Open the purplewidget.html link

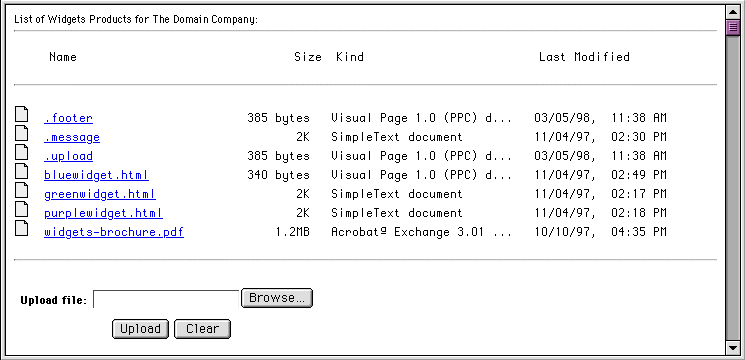pos(104,213)
